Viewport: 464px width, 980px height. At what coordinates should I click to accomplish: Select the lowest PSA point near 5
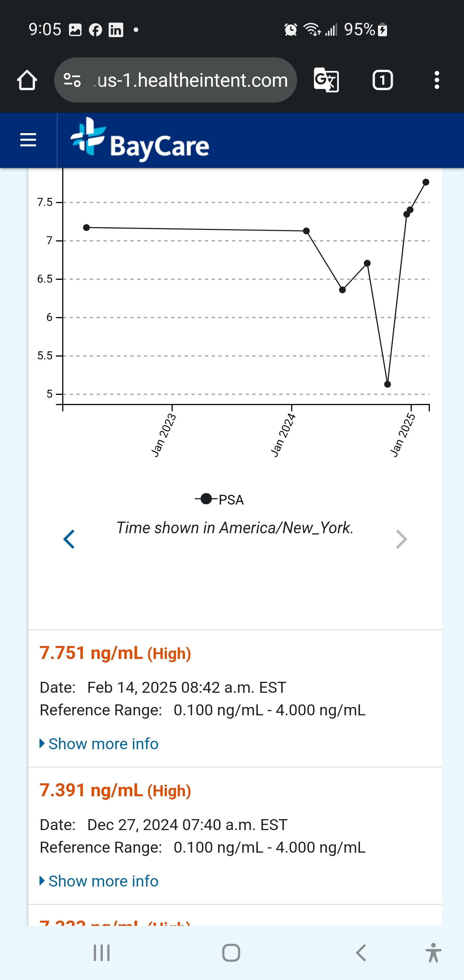tap(388, 384)
